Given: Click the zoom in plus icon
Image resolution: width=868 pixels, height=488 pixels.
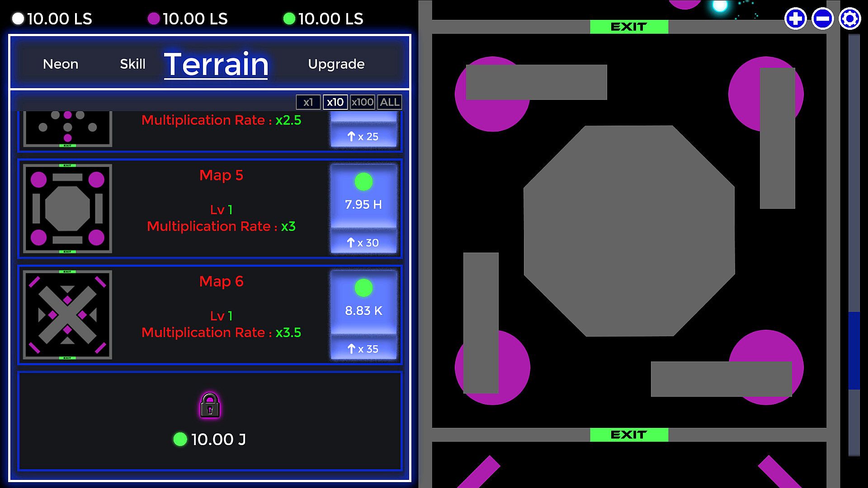Looking at the screenshot, I should click(795, 19).
